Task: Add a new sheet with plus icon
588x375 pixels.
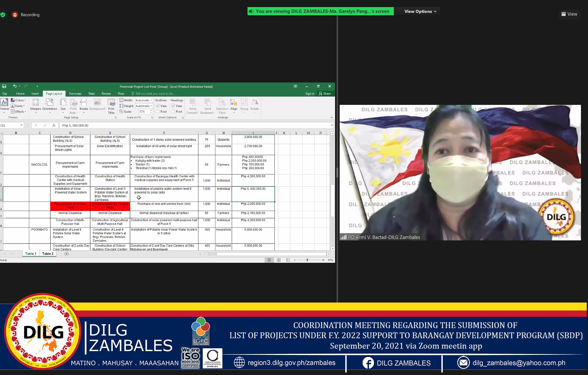Action: (66, 254)
